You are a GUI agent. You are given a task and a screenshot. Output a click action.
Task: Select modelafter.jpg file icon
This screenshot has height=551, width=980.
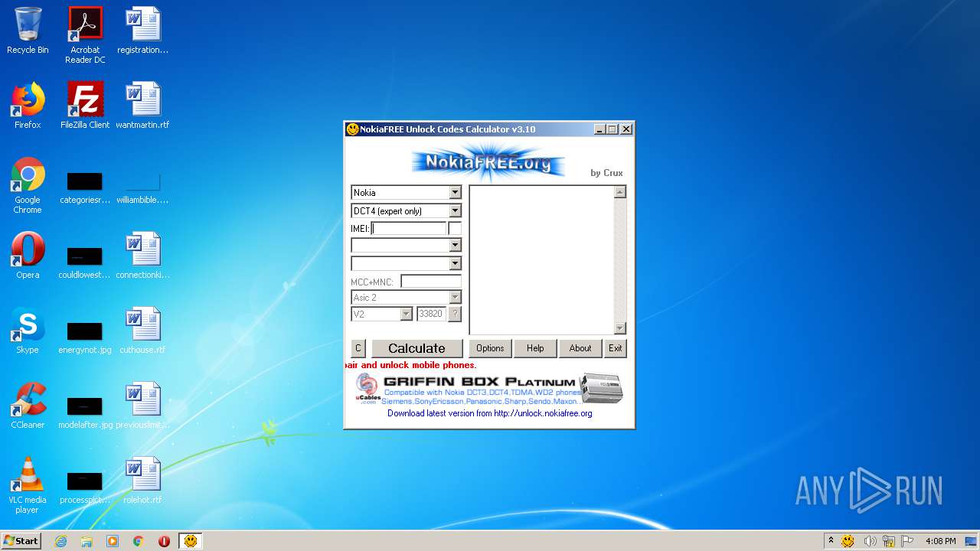[85, 412]
